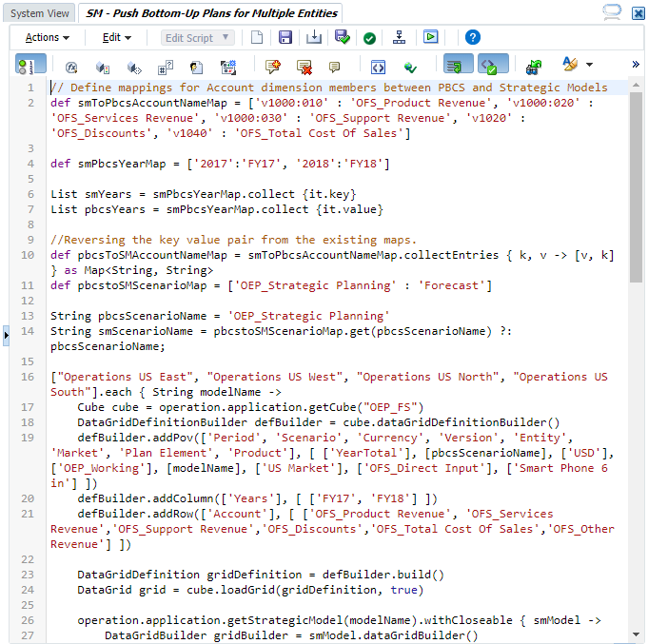
Task: Click the Launch play icon
Action: (x=431, y=38)
